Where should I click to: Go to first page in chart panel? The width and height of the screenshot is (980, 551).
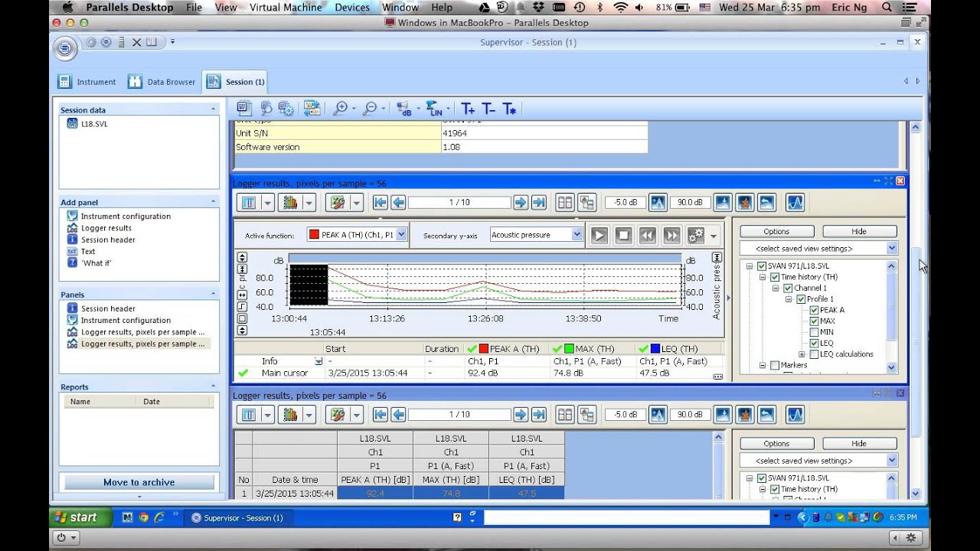[380, 202]
